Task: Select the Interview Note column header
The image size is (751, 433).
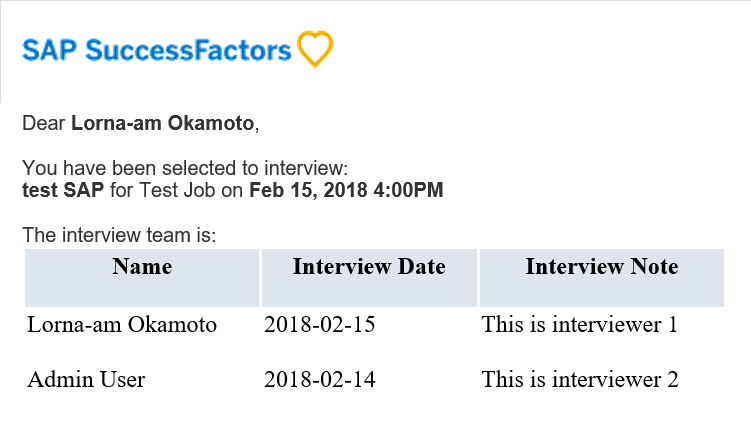Action: click(602, 277)
